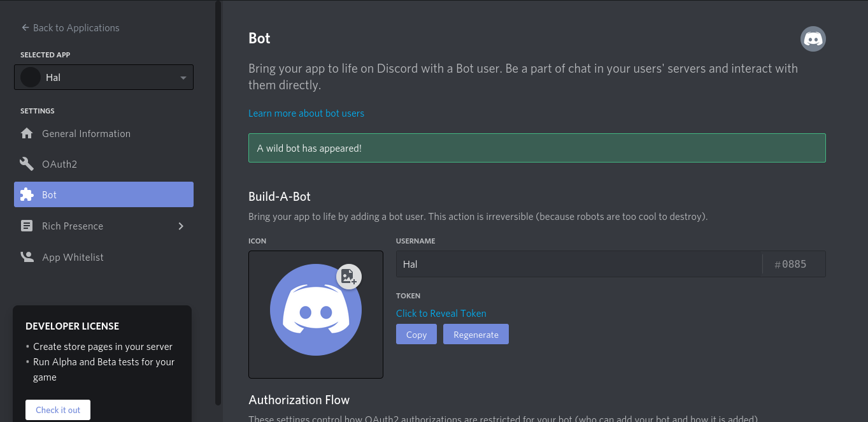868x422 pixels.
Task: Regenerate the bot token
Action: pos(476,334)
